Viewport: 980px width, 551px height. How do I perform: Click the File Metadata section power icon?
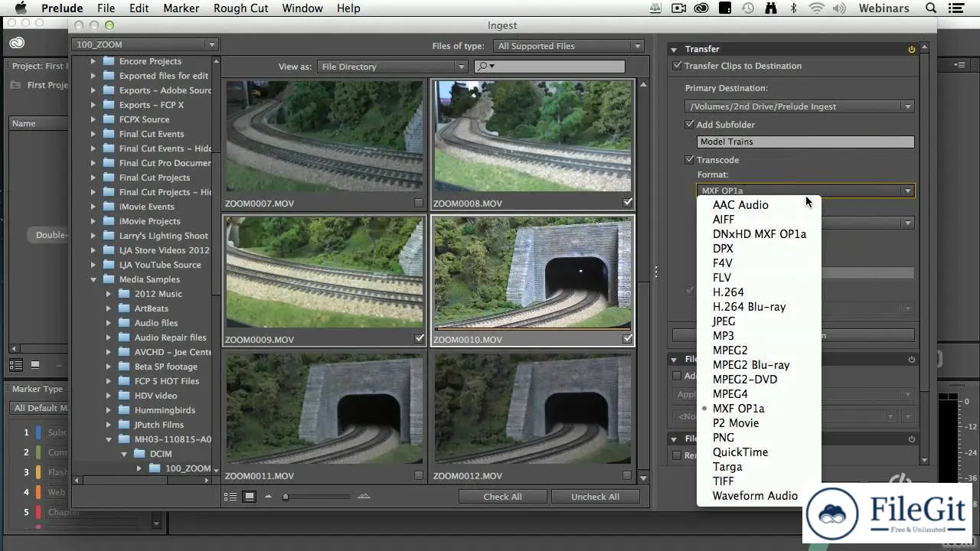pos(911,359)
